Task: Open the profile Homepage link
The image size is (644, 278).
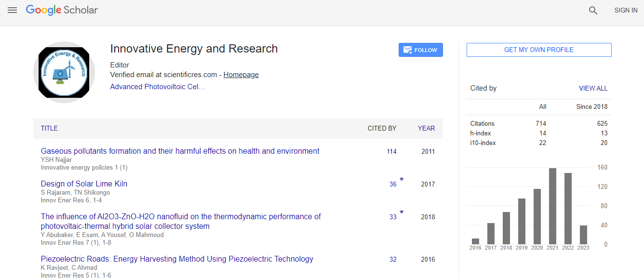Action: tap(241, 75)
